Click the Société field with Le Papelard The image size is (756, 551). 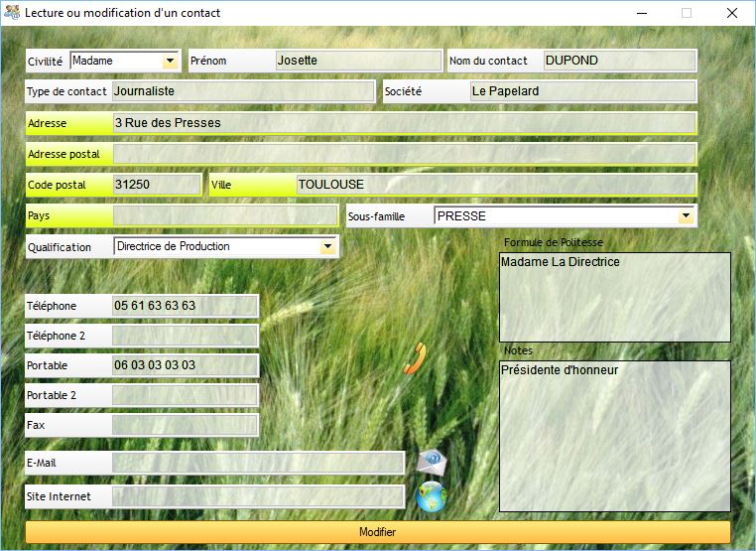(582, 91)
